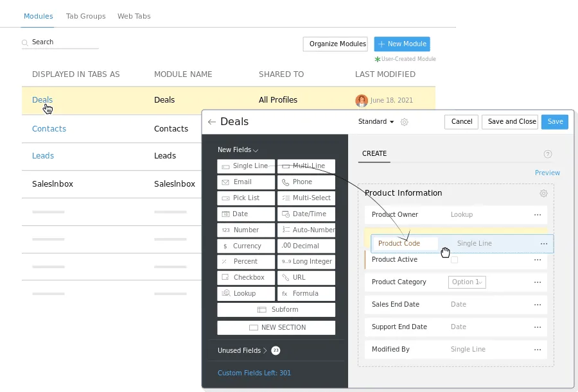Open the Web Tabs tab
This screenshot has width=578, height=392.
click(x=134, y=16)
